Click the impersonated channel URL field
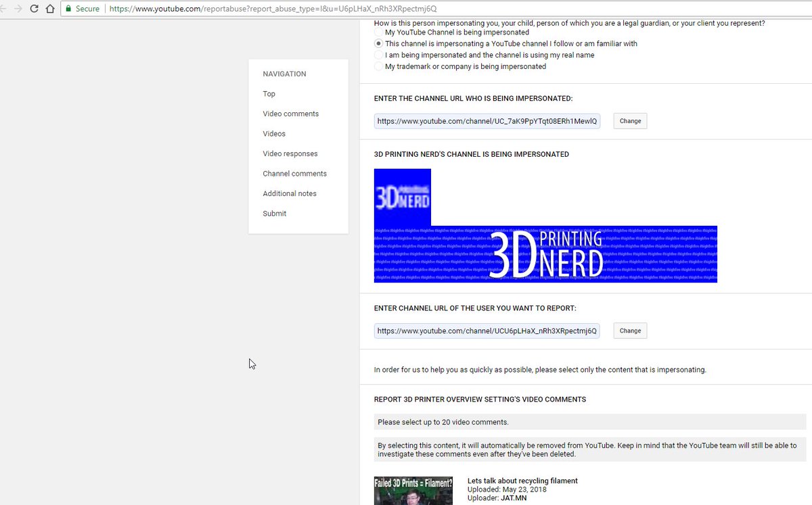Viewport: 812px width, 505px height. [487, 121]
